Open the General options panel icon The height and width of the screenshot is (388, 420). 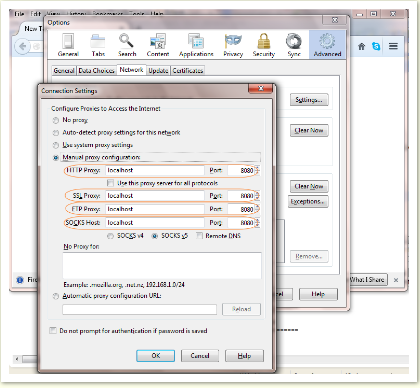pos(68,45)
